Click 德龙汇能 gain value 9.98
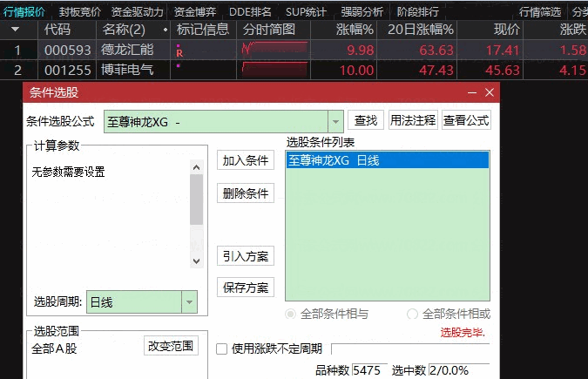588x379 pixels. 360,50
